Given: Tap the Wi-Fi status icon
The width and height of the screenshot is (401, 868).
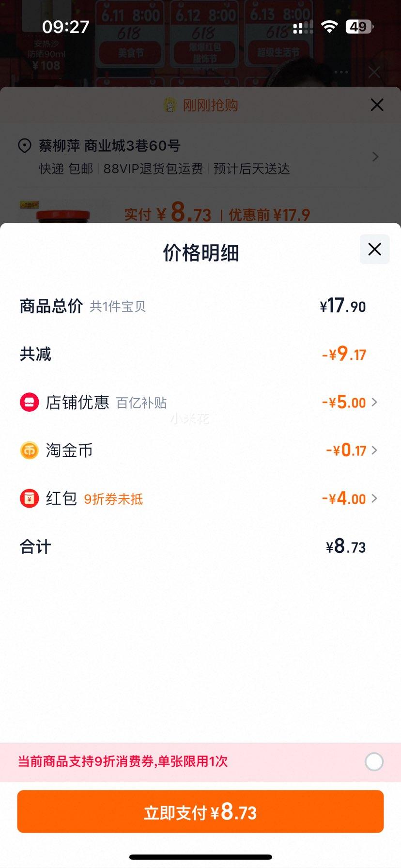Looking at the screenshot, I should 329,27.
